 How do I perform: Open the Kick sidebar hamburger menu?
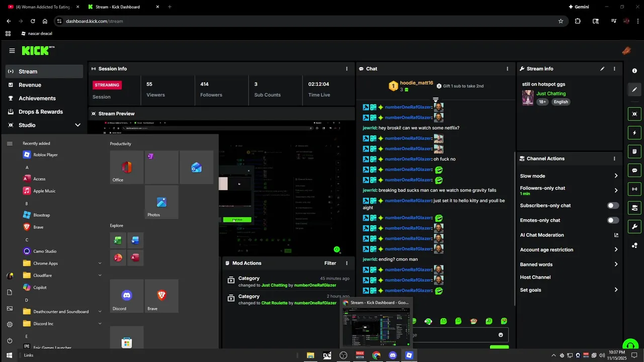[12, 51]
